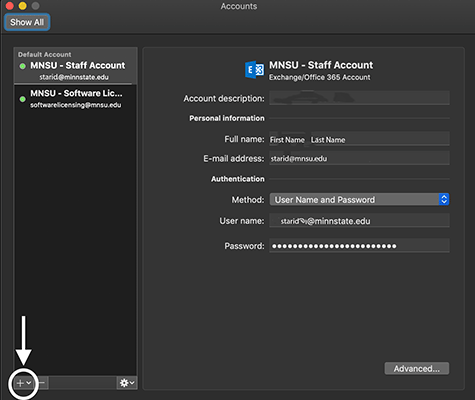Click the Password field
475x400 pixels.
point(359,246)
